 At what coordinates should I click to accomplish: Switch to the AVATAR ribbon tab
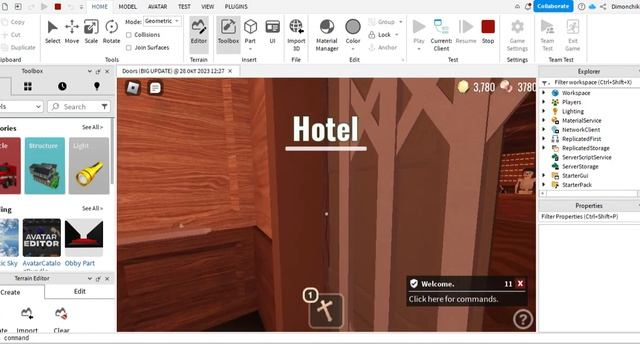(158, 7)
